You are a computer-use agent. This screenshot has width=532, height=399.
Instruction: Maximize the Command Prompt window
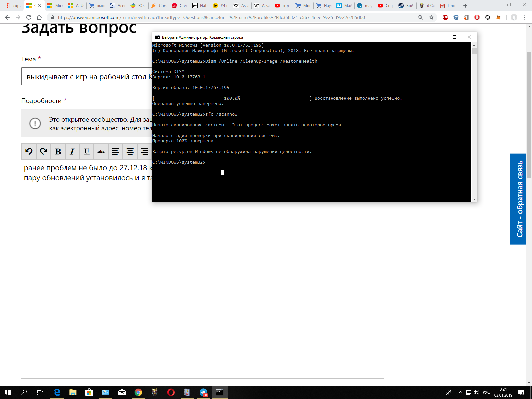point(454,37)
